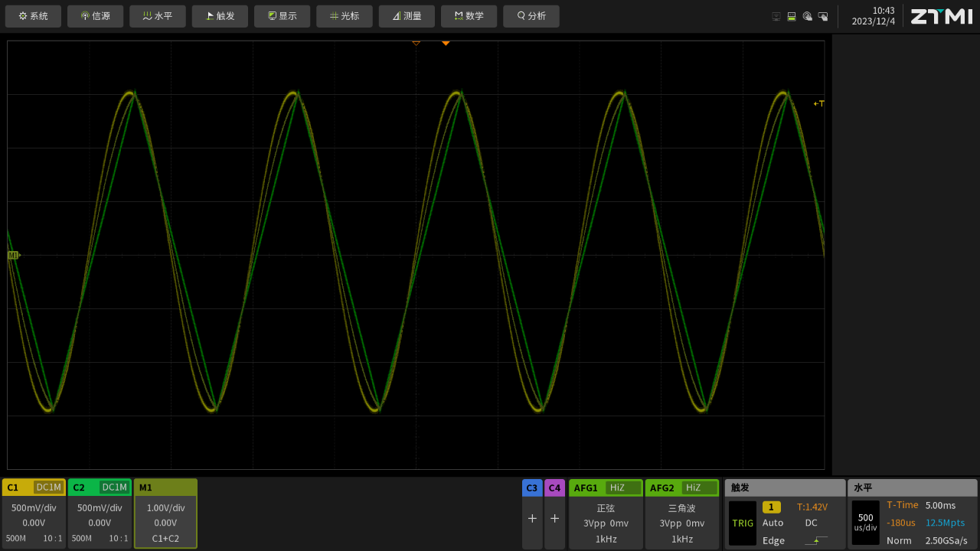Screen dimensions: 980x551
Task: Click the rising edge slope icon
Action: click(815, 540)
